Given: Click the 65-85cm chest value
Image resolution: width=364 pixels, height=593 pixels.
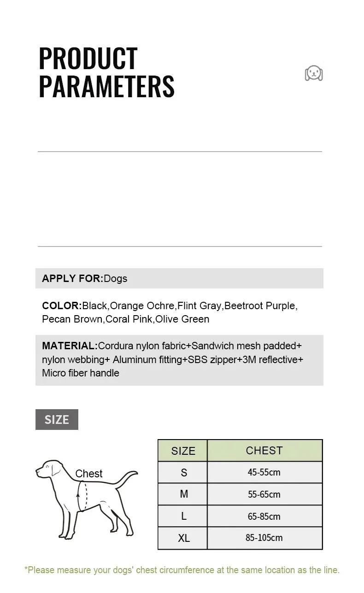Looking at the screenshot, I should coord(264,516).
